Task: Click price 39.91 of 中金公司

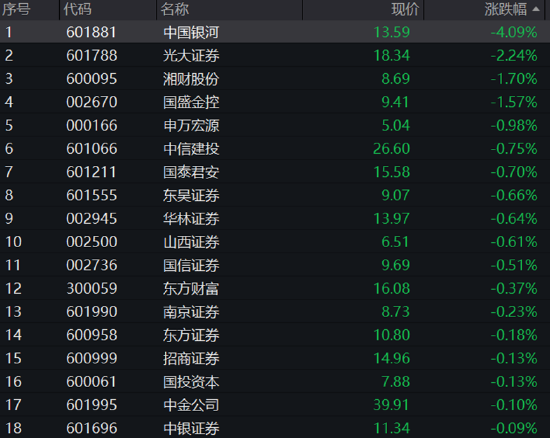Action: click(x=391, y=405)
